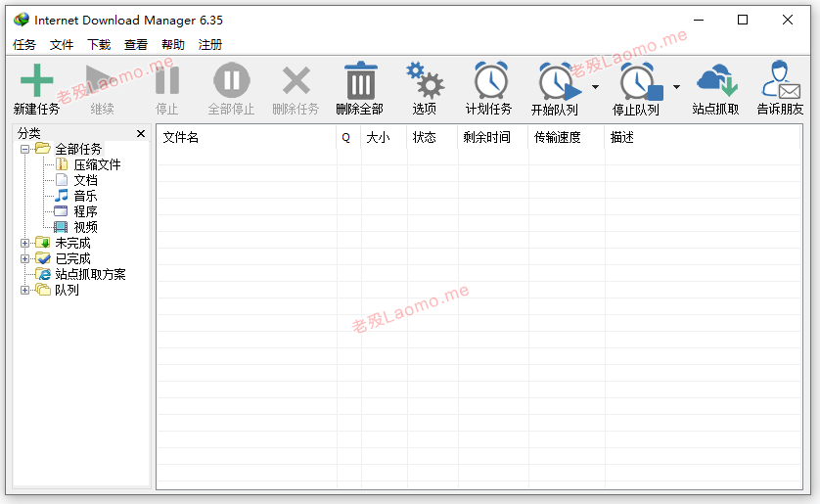Select 队列 folder
820x504 pixels.
tap(67, 290)
